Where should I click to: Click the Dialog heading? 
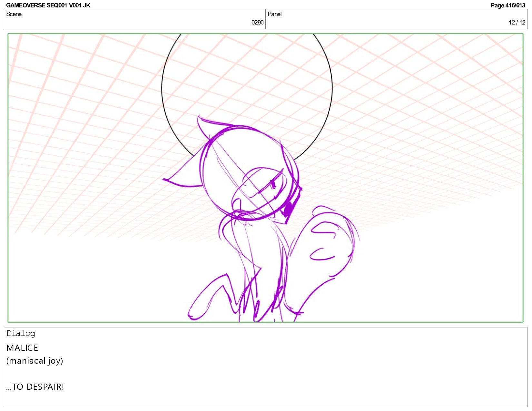21,333
